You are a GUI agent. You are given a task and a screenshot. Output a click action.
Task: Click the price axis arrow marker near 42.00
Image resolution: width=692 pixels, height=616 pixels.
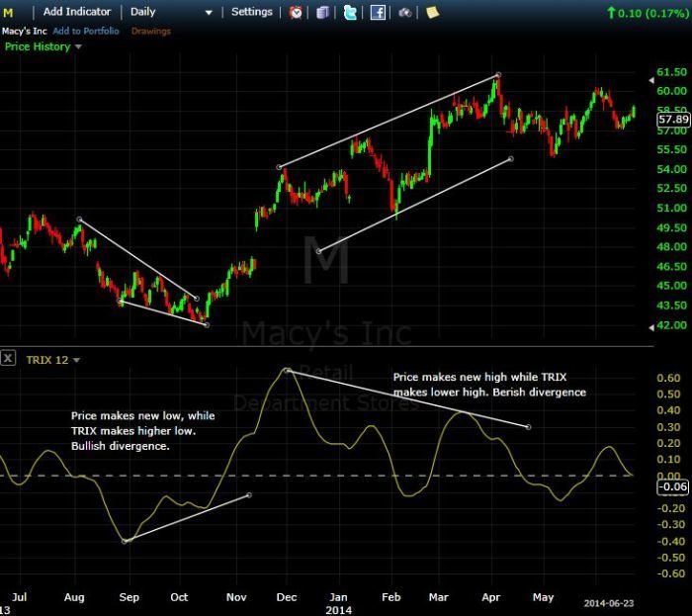(650, 328)
